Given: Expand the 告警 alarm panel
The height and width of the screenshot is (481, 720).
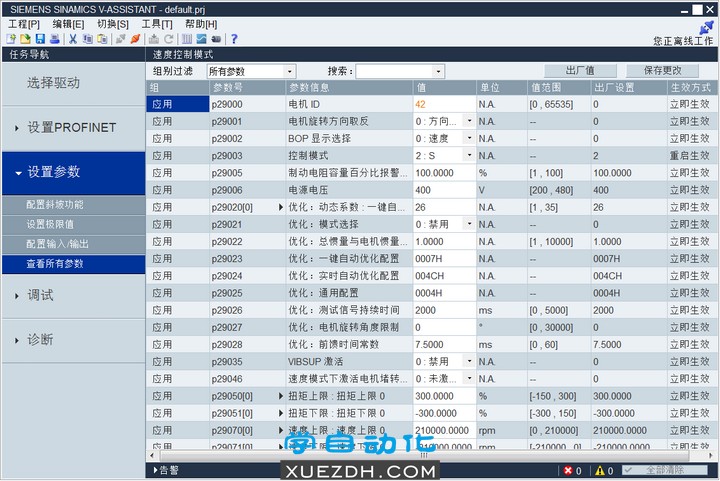Looking at the screenshot, I should pyautogui.click(x=166, y=470).
